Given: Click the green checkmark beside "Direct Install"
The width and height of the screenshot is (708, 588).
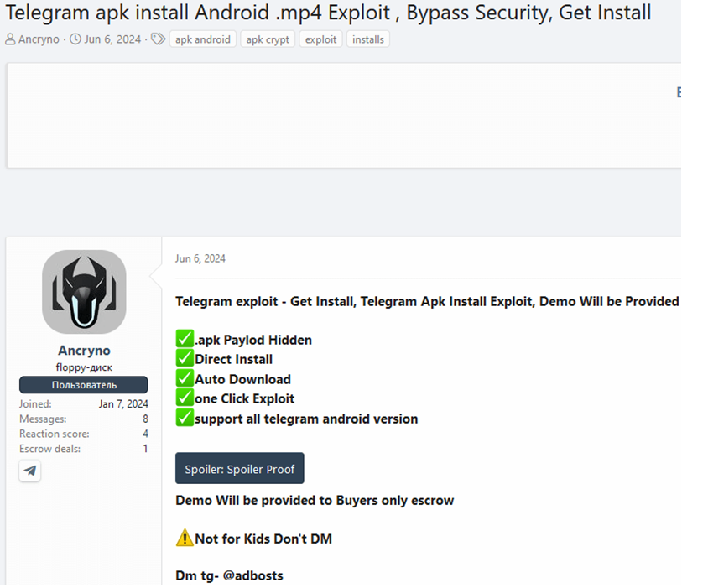Looking at the screenshot, I should click(x=185, y=359).
